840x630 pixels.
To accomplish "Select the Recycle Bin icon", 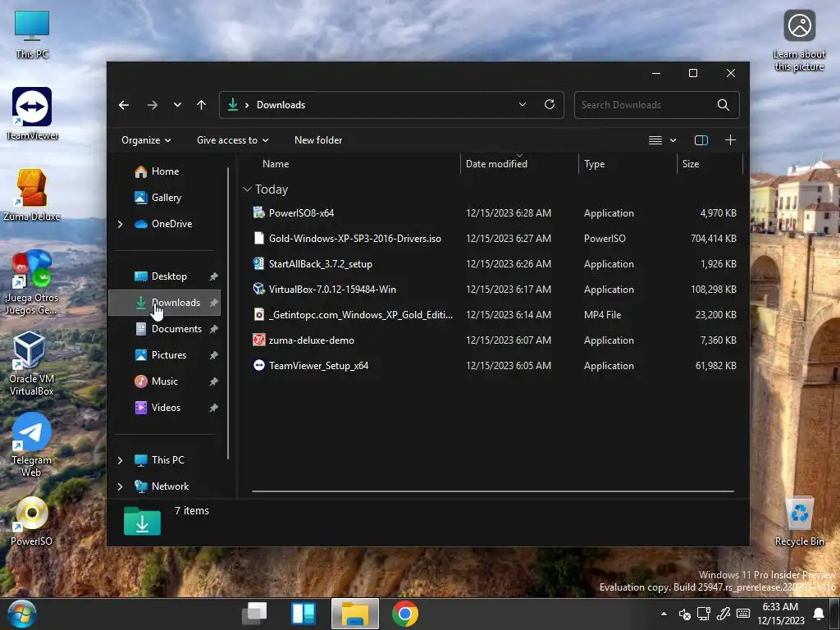I will (799, 521).
